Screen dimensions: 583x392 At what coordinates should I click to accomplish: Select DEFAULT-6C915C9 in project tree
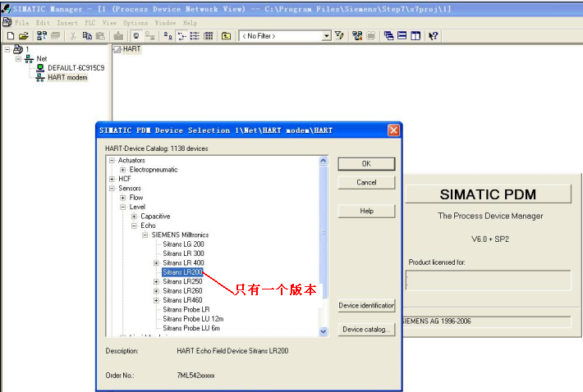coord(76,68)
